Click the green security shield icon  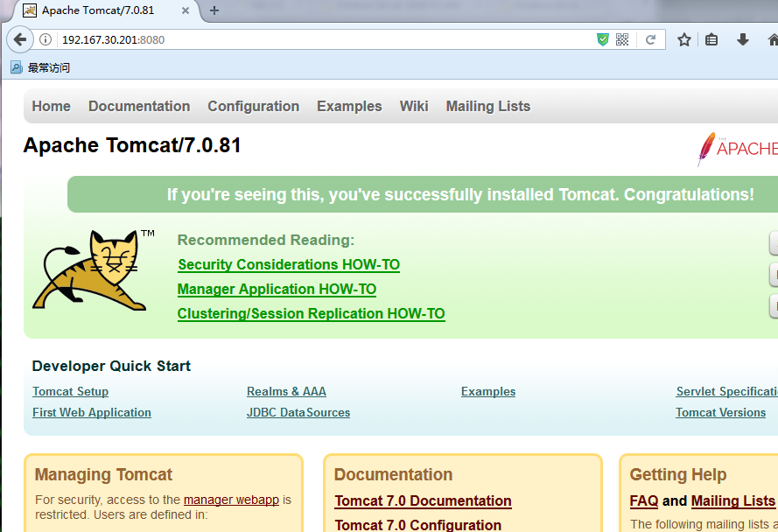[x=602, y=39]
